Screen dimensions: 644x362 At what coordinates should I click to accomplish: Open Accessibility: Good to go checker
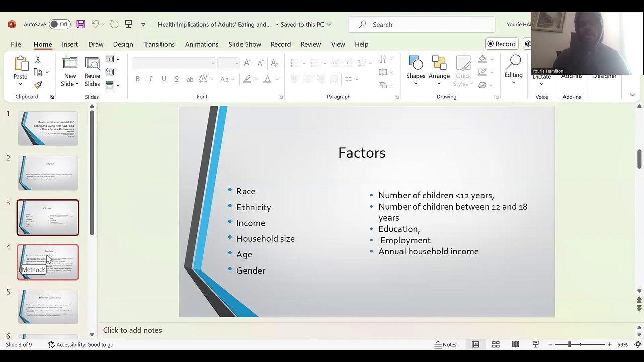(80, 344)
